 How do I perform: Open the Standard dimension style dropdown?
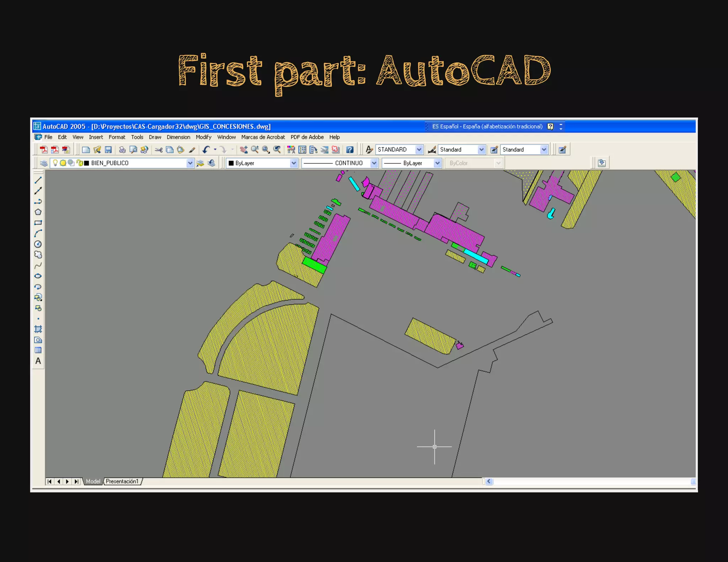[x=481, y=150]
